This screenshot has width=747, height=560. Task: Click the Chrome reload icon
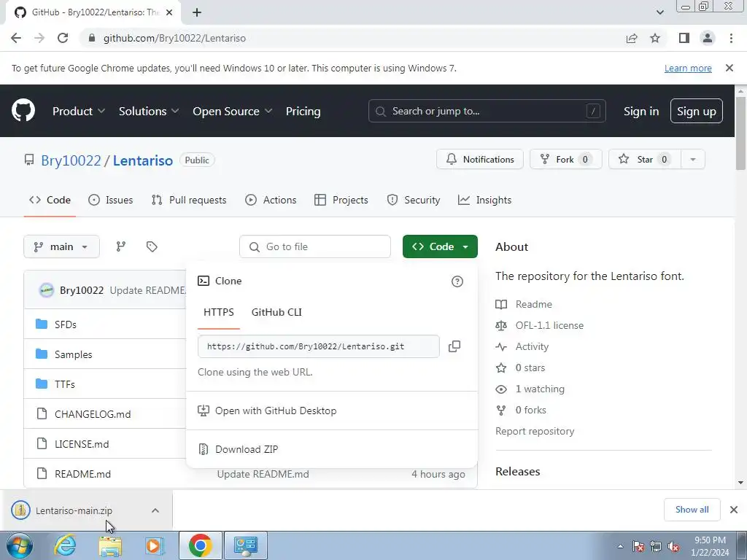point(63,38)
